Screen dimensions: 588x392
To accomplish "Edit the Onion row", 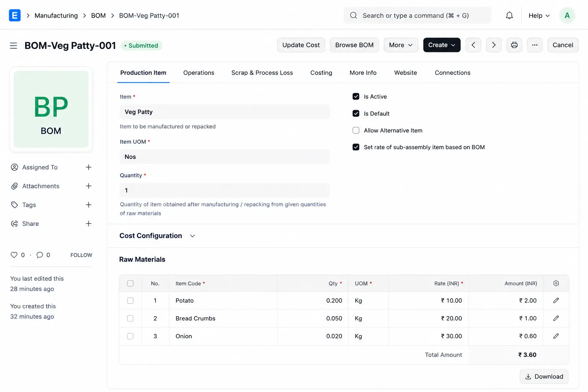I will (x=556, y=336).
